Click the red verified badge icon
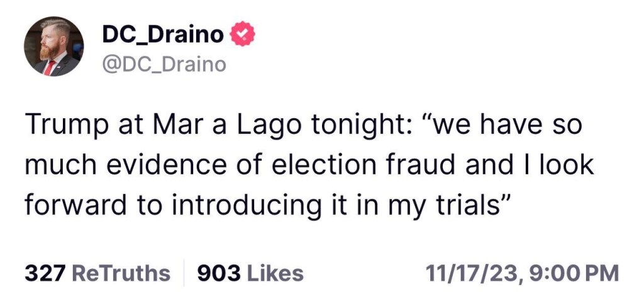This screenshot has width=644, height=297. (x=243, y=35)
